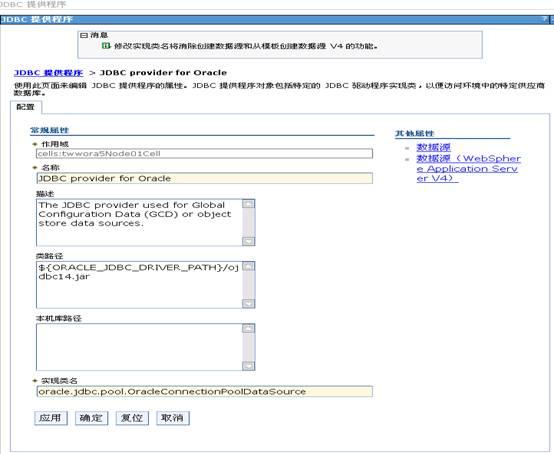Open the 数据源 data sources link
Screen dimensions: 554x454
pos(434,147)
